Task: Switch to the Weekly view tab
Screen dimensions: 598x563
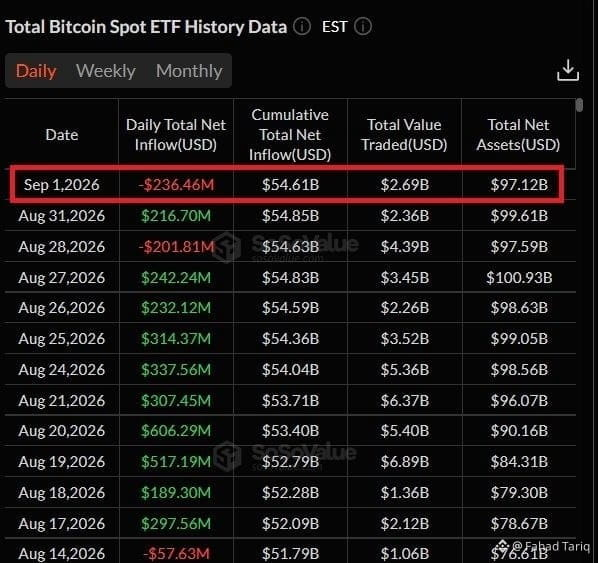Action: click(x=106, y=71)
